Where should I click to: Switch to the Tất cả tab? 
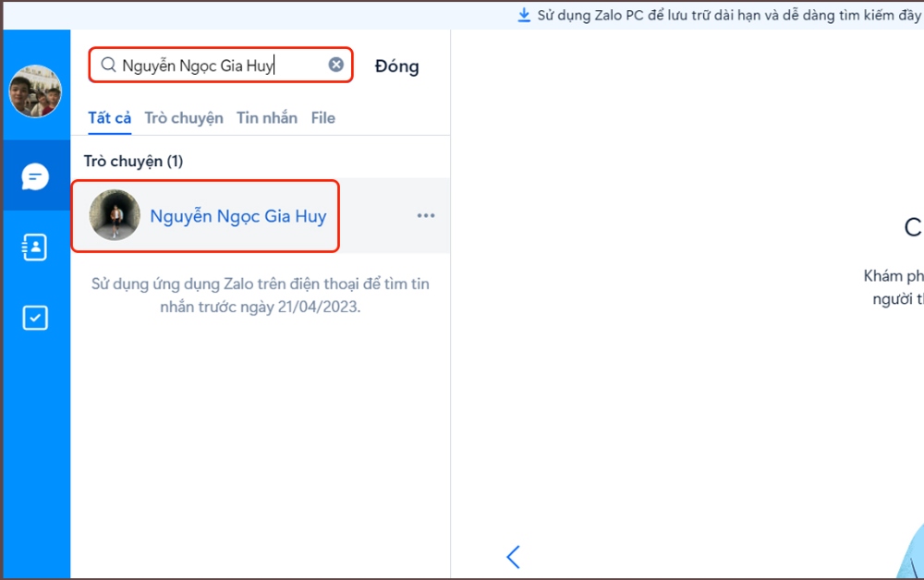pos(108,117)
